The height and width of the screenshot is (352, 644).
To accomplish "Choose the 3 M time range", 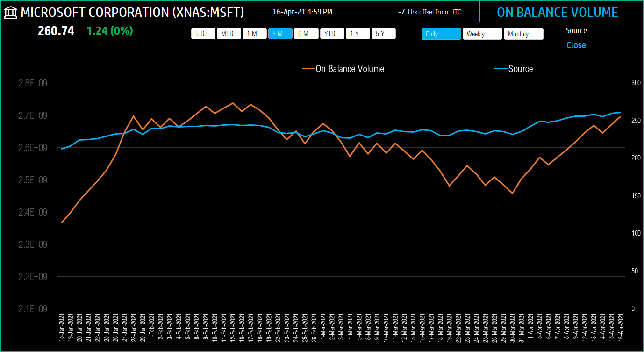I will point(280,34).
